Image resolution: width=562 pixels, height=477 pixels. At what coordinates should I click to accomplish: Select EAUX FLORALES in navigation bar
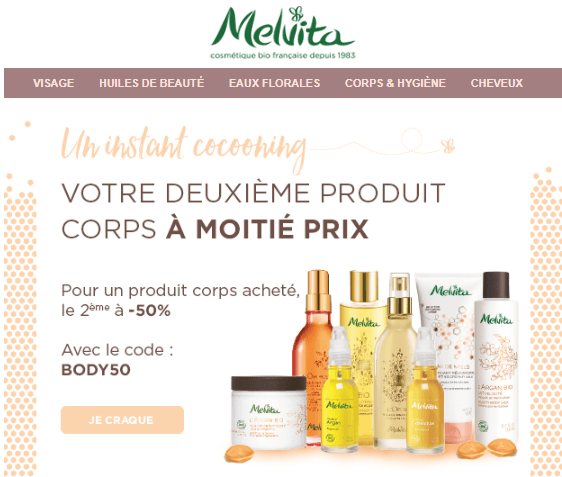tap(275, 83)
